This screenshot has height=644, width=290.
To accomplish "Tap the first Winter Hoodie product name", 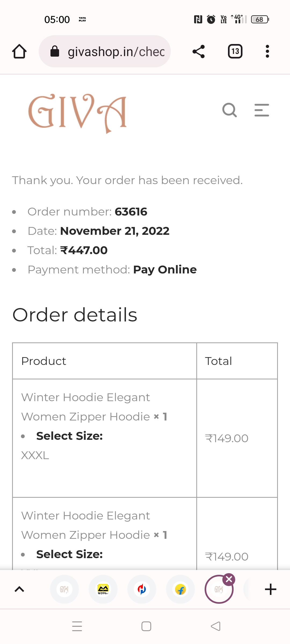I will [86, 407].
